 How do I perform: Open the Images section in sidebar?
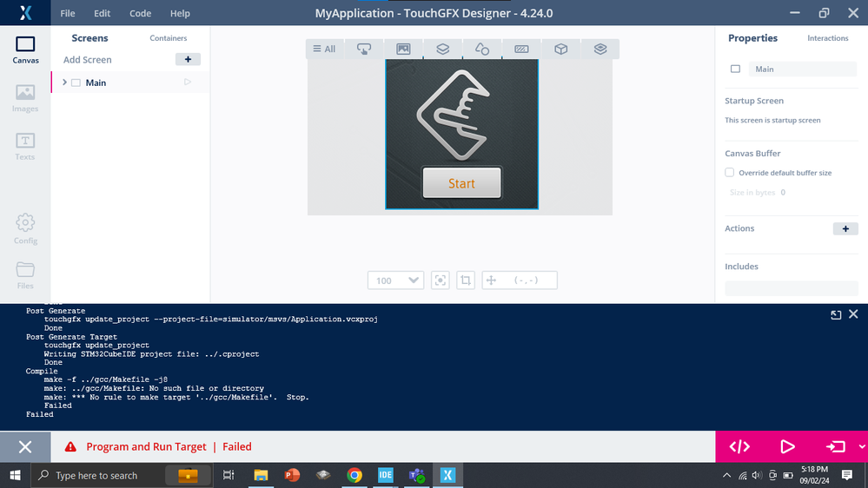click(25, 98)
